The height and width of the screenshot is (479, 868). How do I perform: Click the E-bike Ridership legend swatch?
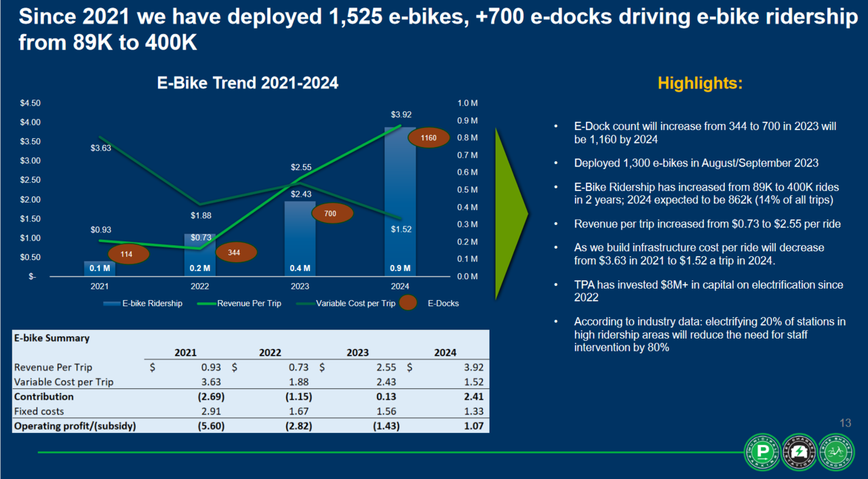coord(111,304)
